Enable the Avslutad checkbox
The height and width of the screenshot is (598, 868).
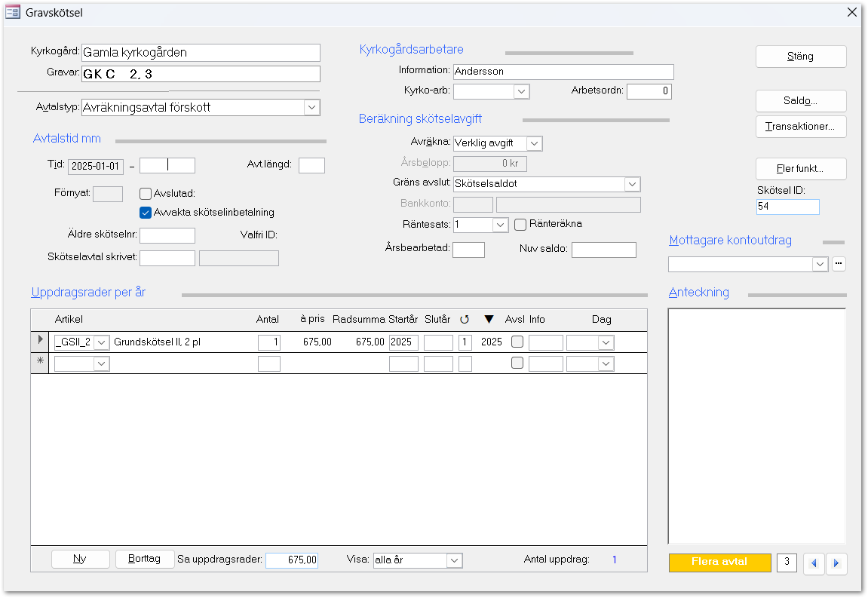(146, 194)
